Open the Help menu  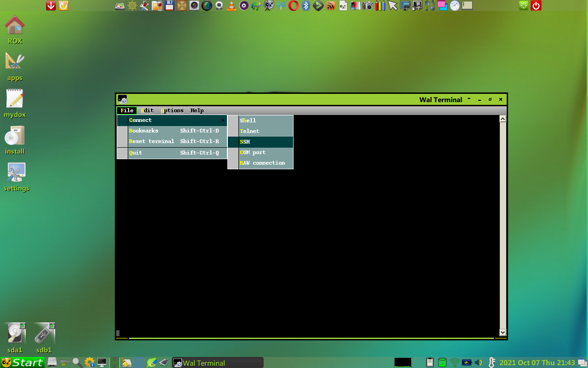coord(197,110)
